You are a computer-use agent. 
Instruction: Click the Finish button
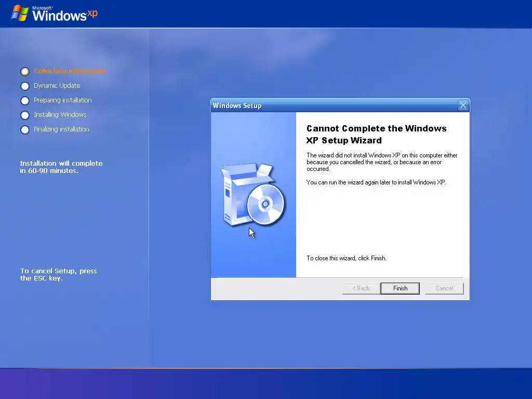(x=400, y=288)
